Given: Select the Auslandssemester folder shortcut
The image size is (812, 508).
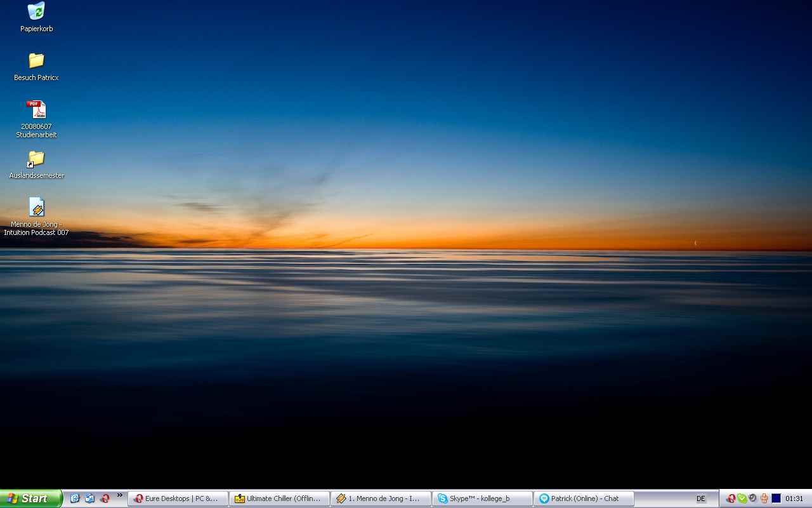Looking at the screenshot, I should click(36, 159).
